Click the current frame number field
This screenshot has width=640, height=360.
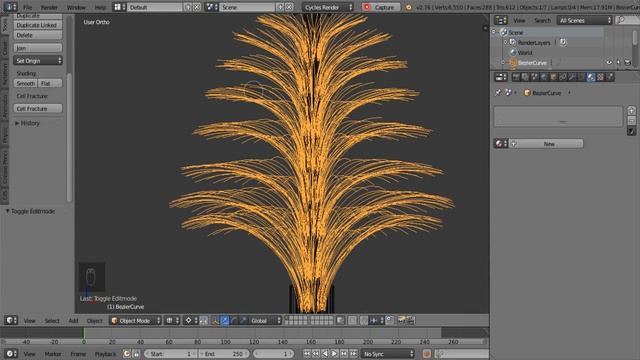(273, 353)
